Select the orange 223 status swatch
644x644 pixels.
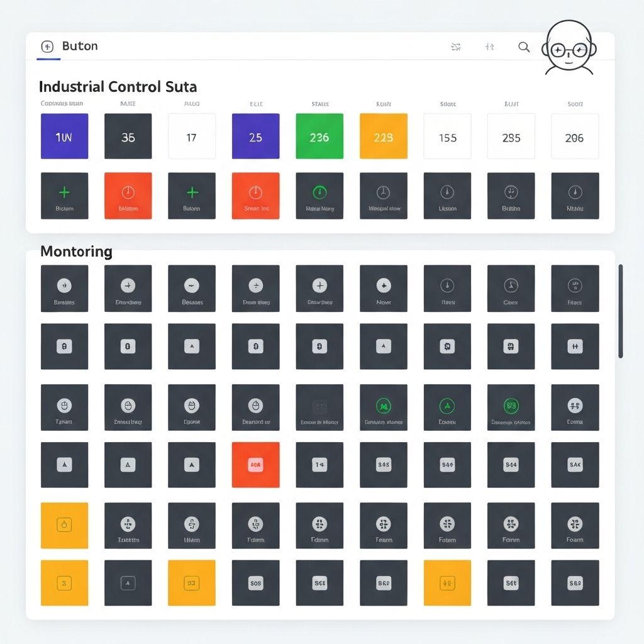[384, 136]
